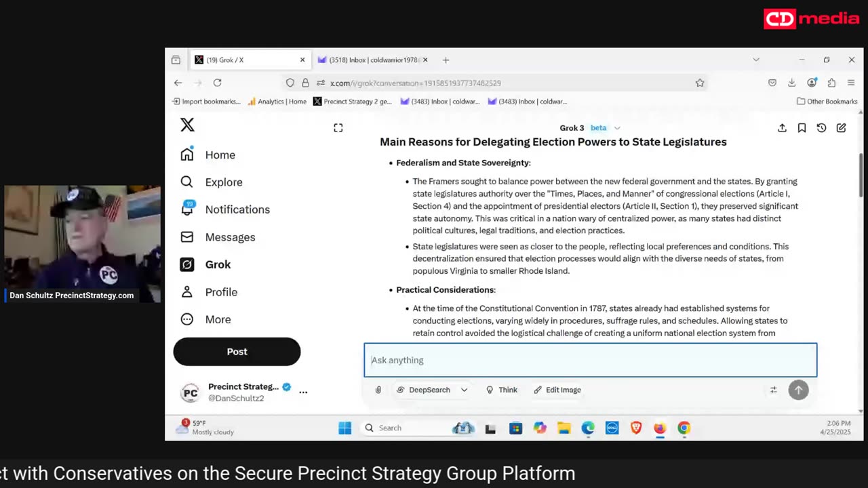Click the send arrow button
Image resolution: width=868 pixels, height=488 pixels.
(x=798, y=390)
